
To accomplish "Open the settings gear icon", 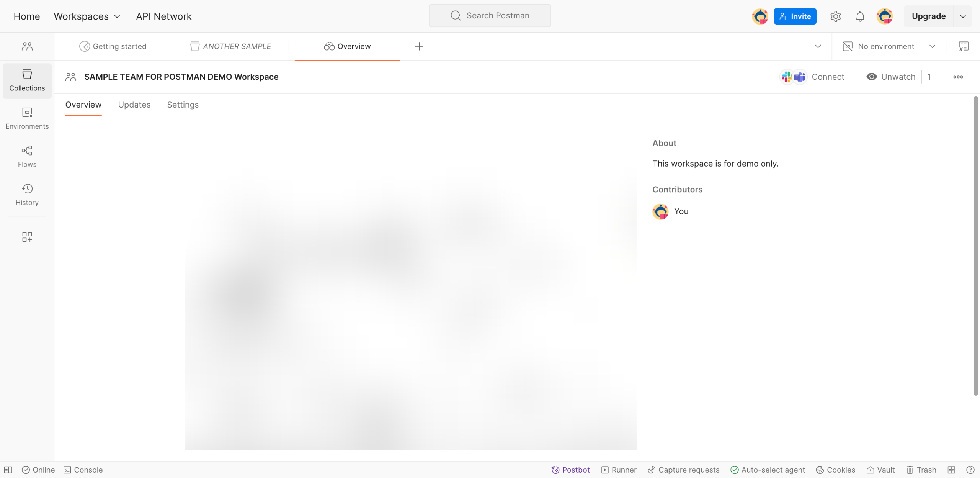I will 835,16.
